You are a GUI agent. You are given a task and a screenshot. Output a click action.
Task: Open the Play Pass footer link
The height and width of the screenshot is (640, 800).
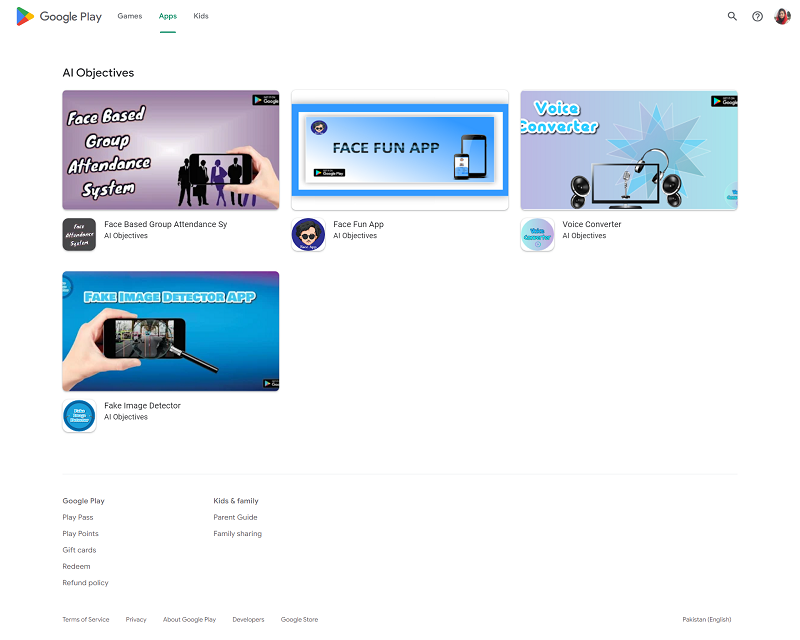pos(78,517)
